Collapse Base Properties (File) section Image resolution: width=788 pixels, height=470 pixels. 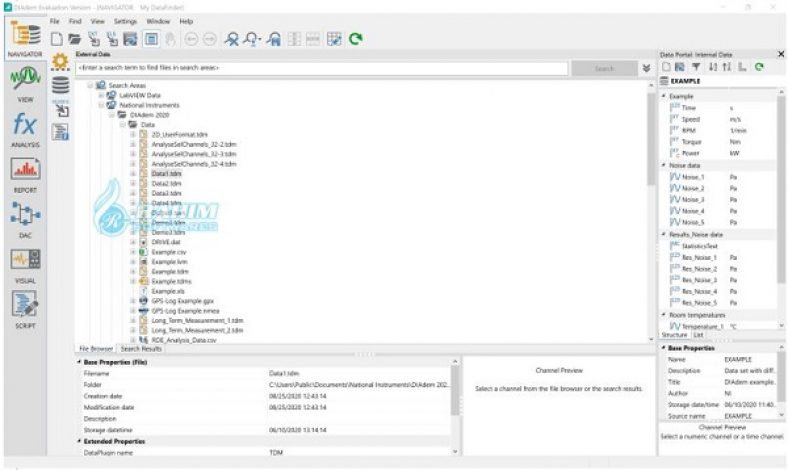79,362
